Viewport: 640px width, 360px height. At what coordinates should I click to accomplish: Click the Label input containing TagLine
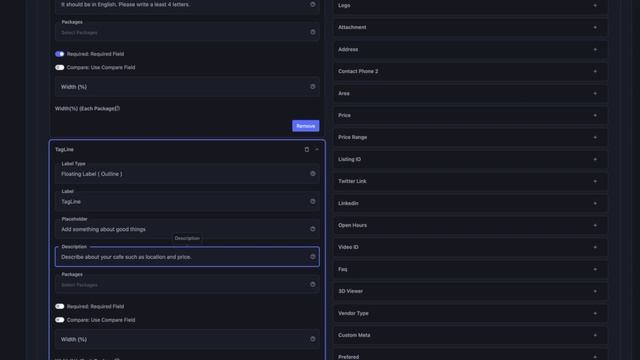pos(187,202)
